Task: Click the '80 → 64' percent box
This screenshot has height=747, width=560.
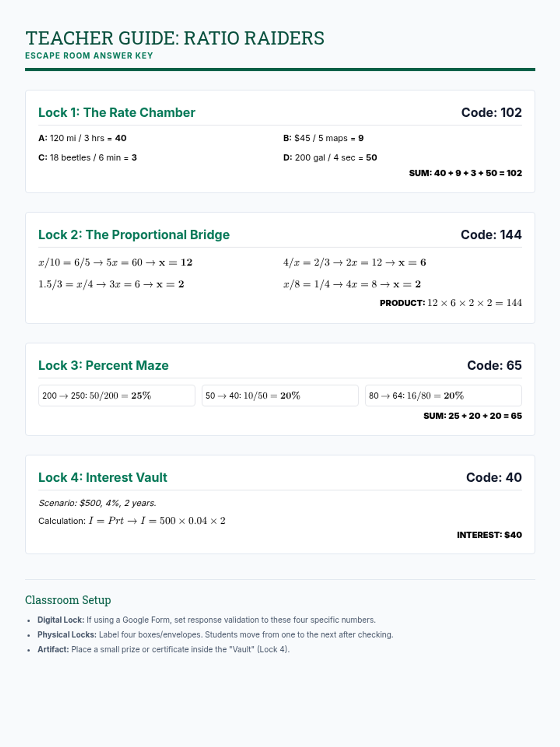Action: [443, 395]
